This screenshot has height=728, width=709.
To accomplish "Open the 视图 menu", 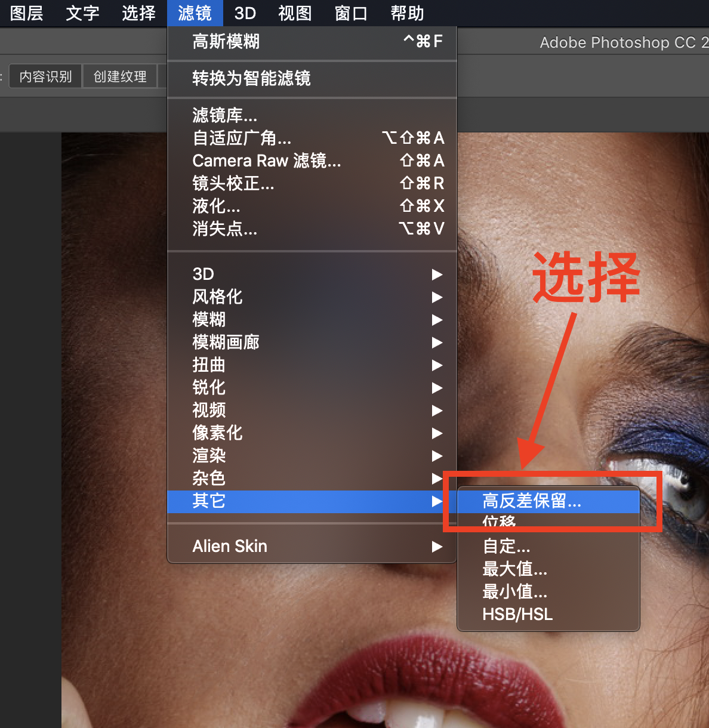I will [295, 13].
